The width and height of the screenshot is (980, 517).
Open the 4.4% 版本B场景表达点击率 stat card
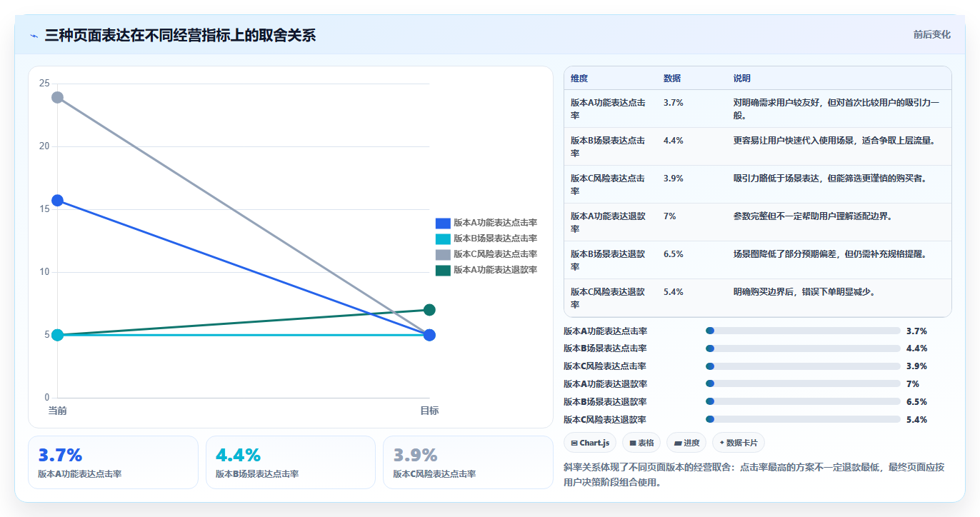[x=291, y=462]
